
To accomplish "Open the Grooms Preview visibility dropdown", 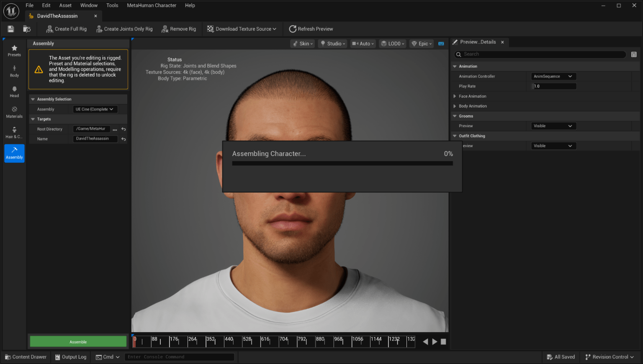I will (553, 126).
